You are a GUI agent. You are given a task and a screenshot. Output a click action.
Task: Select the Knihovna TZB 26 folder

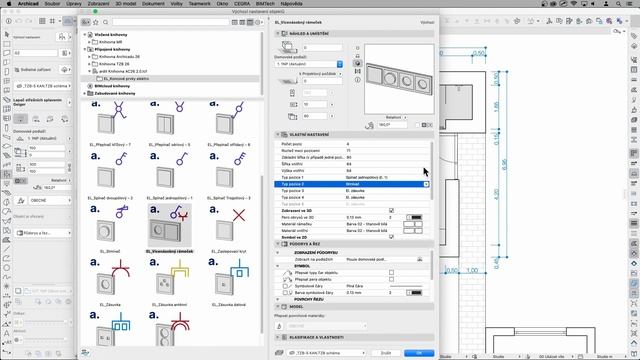[114, 64]
